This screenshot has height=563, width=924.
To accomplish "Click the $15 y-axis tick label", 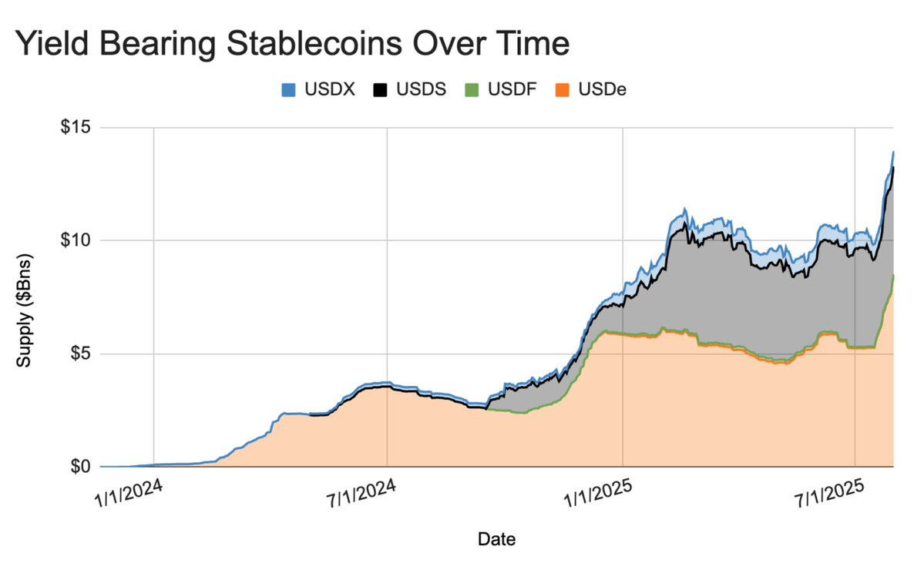I will (76, 127).
